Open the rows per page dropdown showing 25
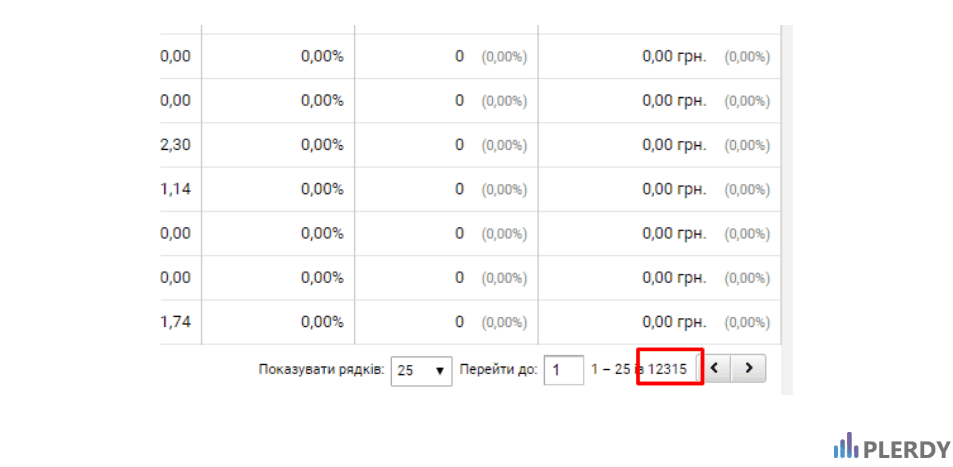This screenshot has height=467, width=953. [x=421, y=371]
